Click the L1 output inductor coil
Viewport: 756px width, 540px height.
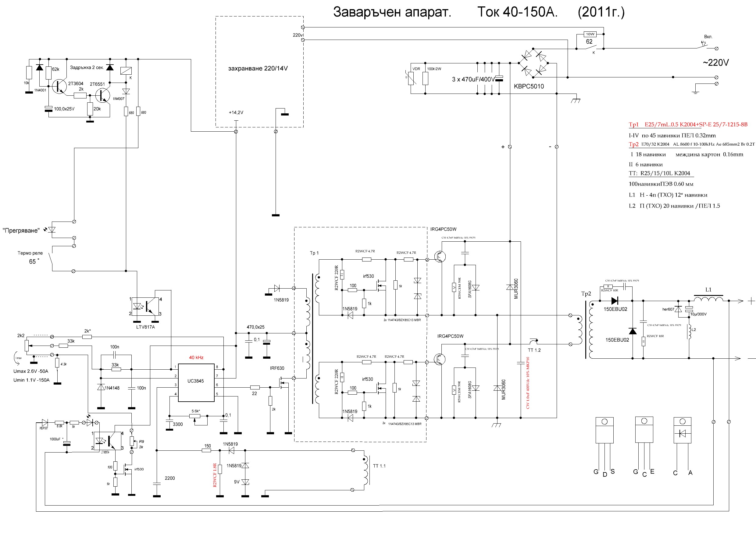pyautogui.click(x=708, y=300)
